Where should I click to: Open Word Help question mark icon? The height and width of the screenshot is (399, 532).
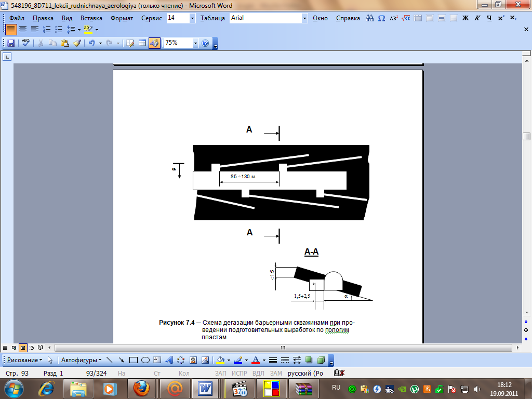(205, 43)
